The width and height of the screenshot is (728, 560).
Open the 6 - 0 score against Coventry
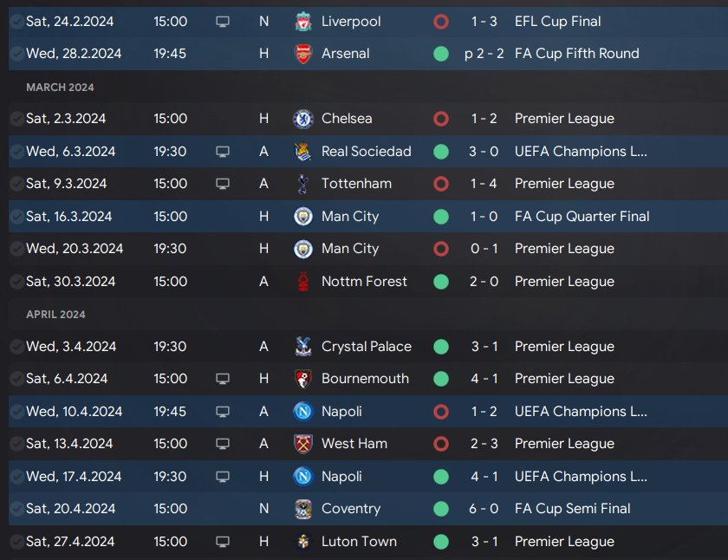[x=484, y=509]
